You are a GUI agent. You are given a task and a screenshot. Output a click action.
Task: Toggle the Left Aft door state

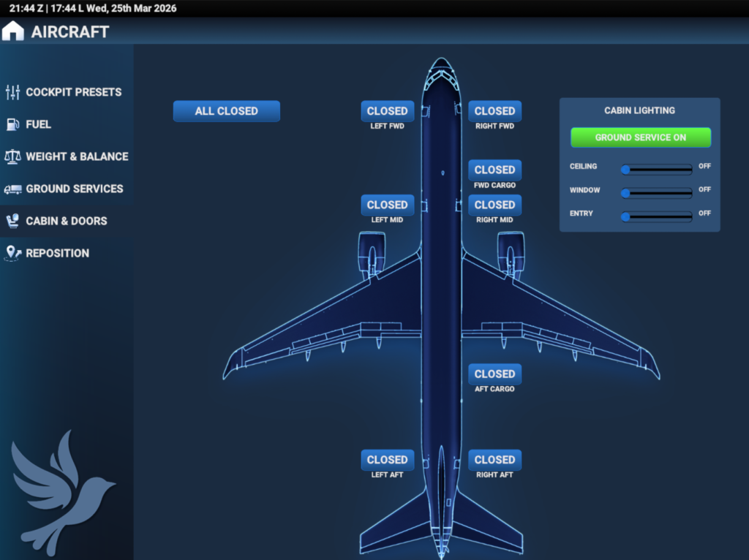pos(387,460)
